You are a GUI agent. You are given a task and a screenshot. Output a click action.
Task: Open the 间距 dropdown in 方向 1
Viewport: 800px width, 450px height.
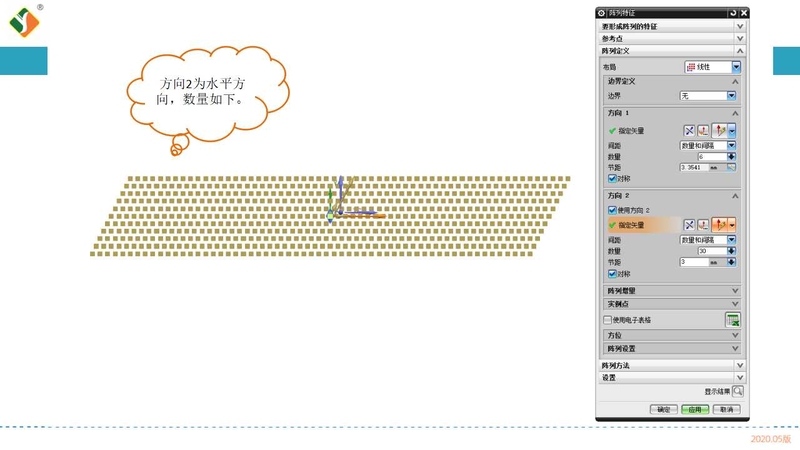708,146
